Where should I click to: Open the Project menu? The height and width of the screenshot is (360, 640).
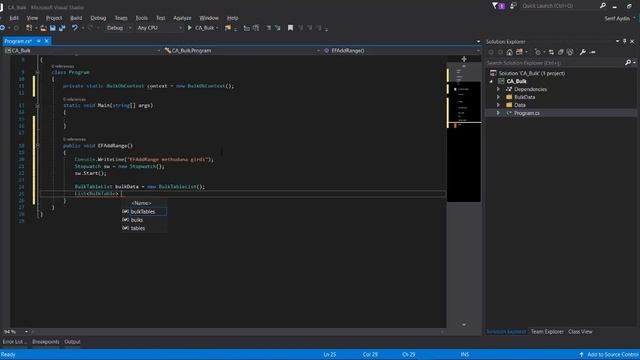54,18
